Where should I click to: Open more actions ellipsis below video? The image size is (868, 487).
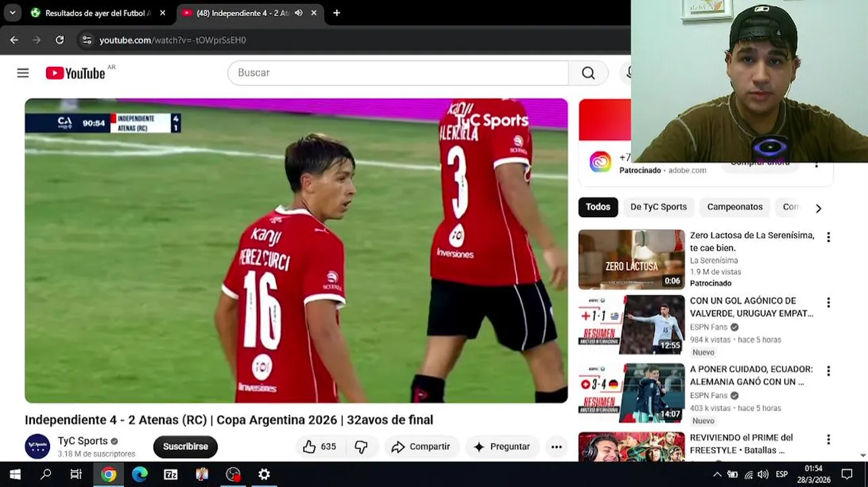coord(556,446)
